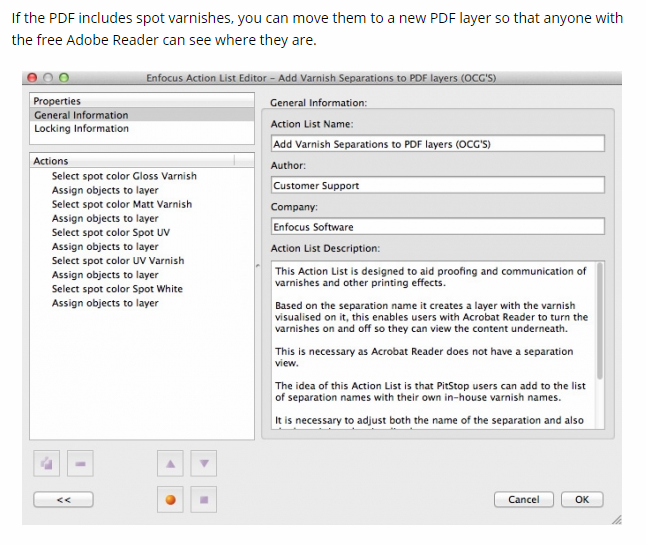Select action 'Select spot color Matt Varnish'
This screenshot has height=545, width=646.
coord(122,204)
